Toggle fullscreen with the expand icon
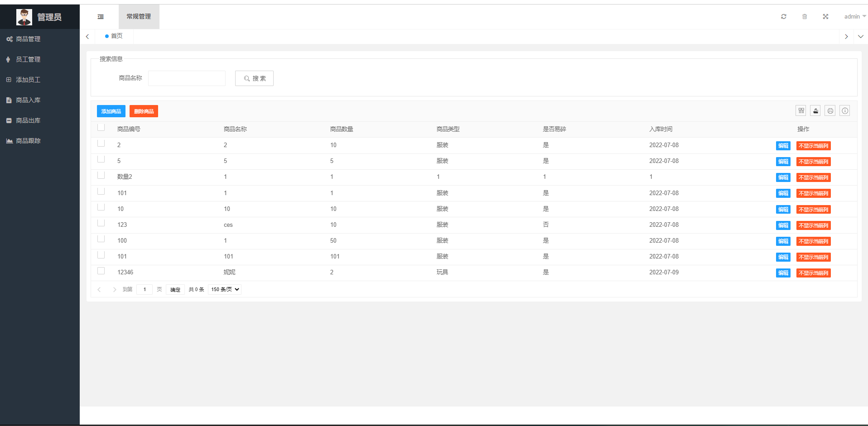 coord(825,17)
